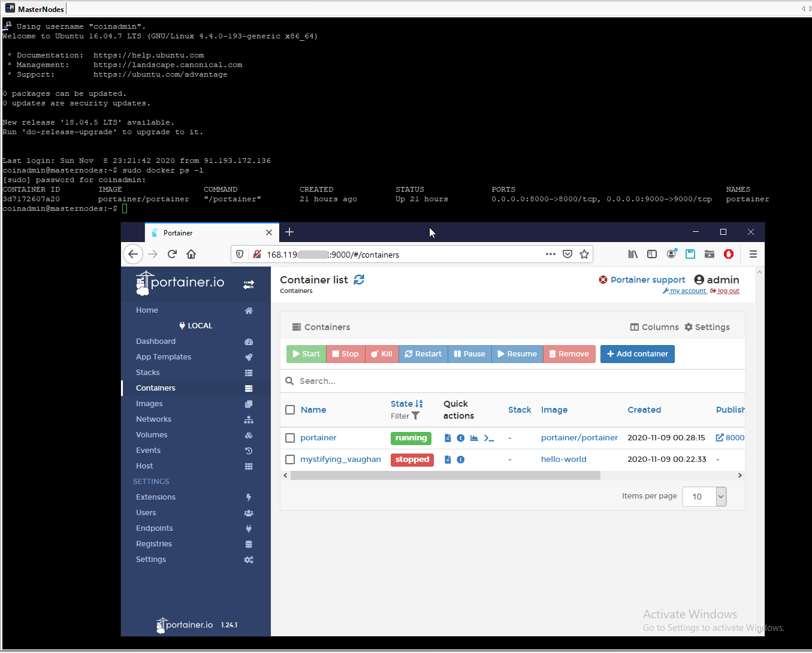Image resolution: width=812 pixels, height=653 pixels.
Task: Click the red circular extension icon
Action: point(729,254)
